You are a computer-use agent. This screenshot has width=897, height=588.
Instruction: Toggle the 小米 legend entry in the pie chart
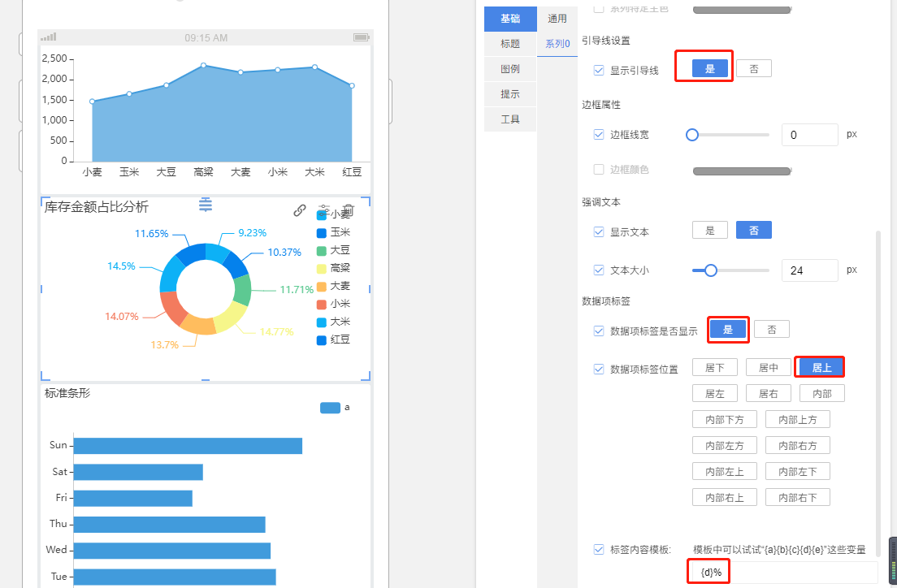(333, 304)
